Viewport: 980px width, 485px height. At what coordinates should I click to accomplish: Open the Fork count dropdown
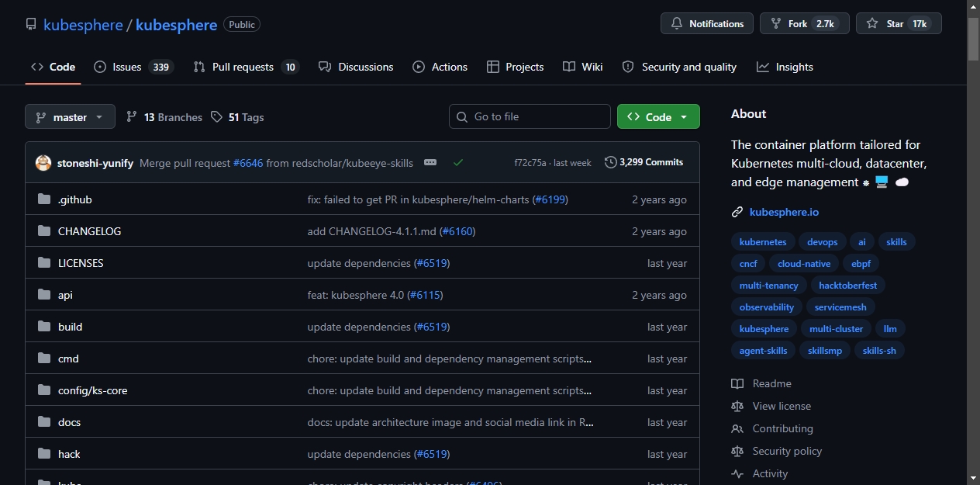coord(804,23)
